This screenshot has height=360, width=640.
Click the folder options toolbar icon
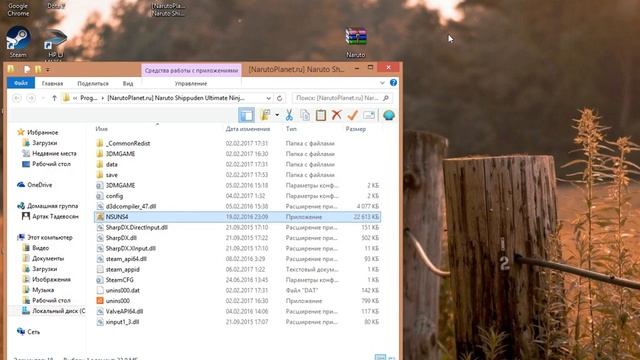266,115
